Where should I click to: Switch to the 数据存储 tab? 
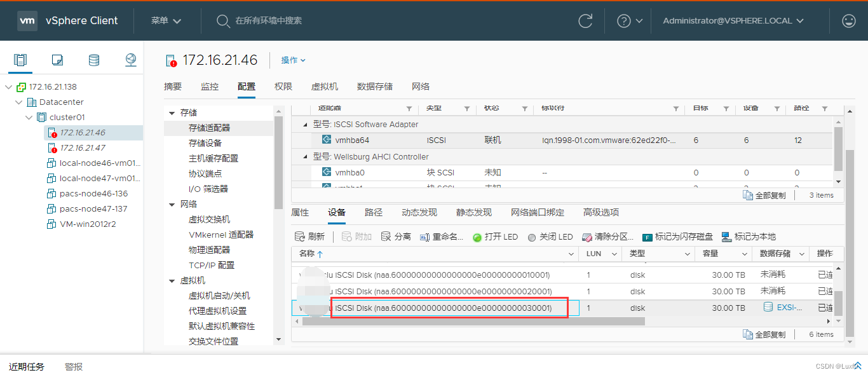[x=375, y=86]
